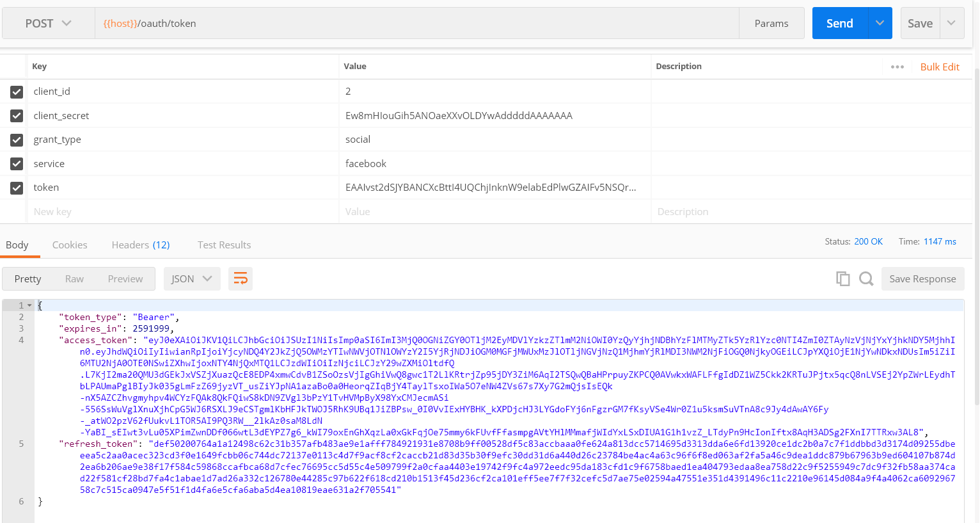Image resolution: width=980 pixels, height=523 pixels.
Task: Uncheck the client_id parameter
Action: (x=17, y=92)
